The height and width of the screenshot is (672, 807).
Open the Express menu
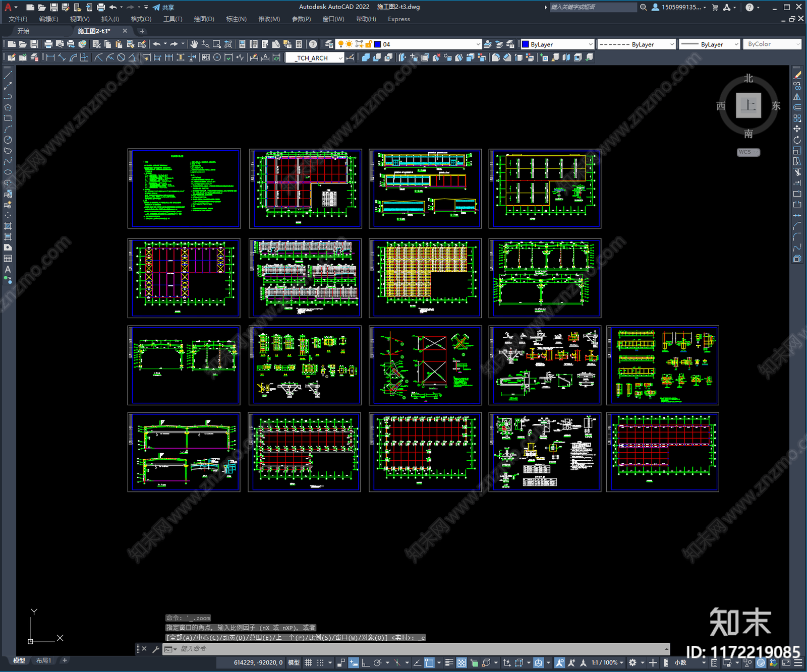[399, 19]
